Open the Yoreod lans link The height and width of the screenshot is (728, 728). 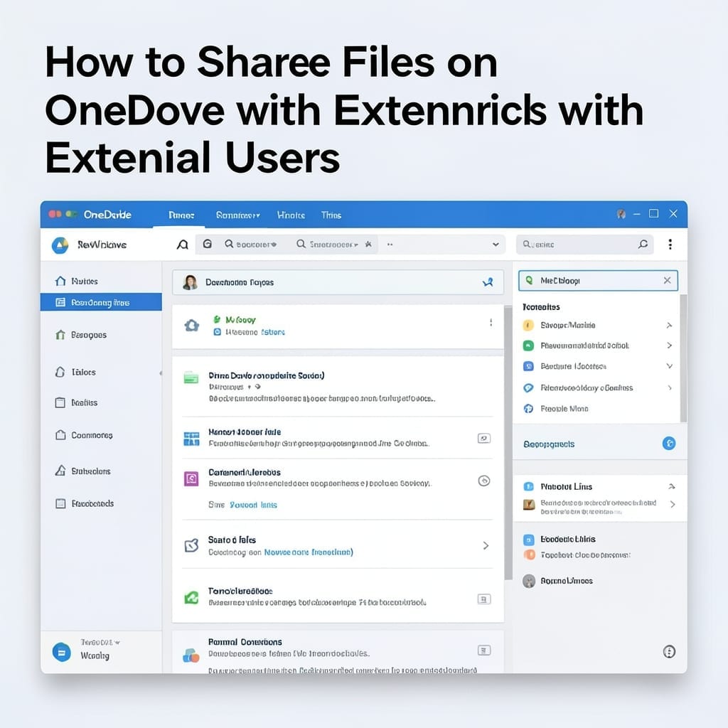click(254, 505)
